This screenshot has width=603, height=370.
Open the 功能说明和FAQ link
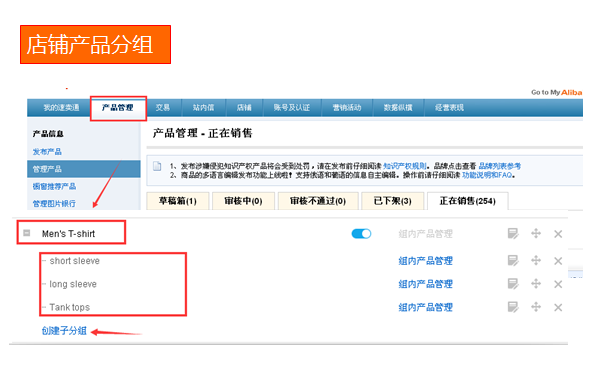pos(487,175)
